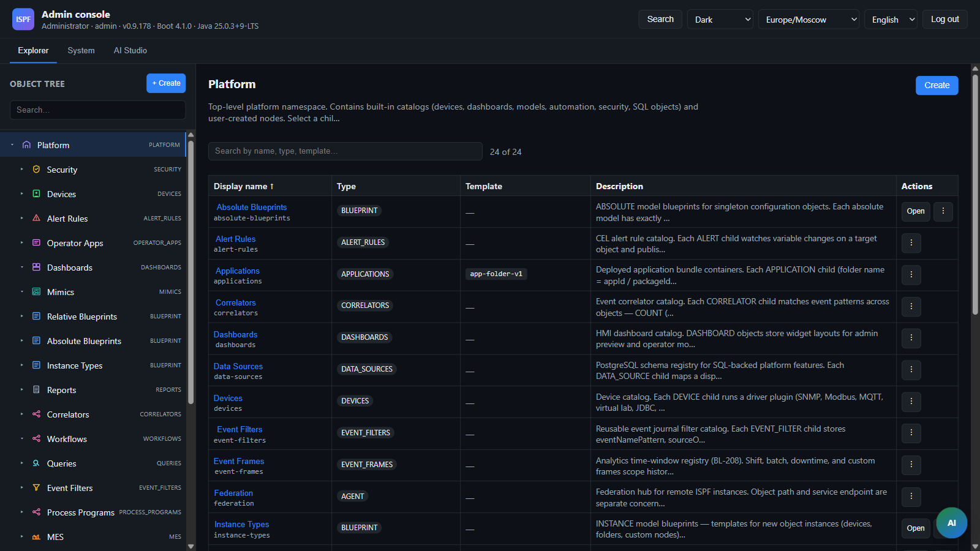The image size is (980, 551).
Task: Click the ISPF logo icon
Action: (23, 19)
